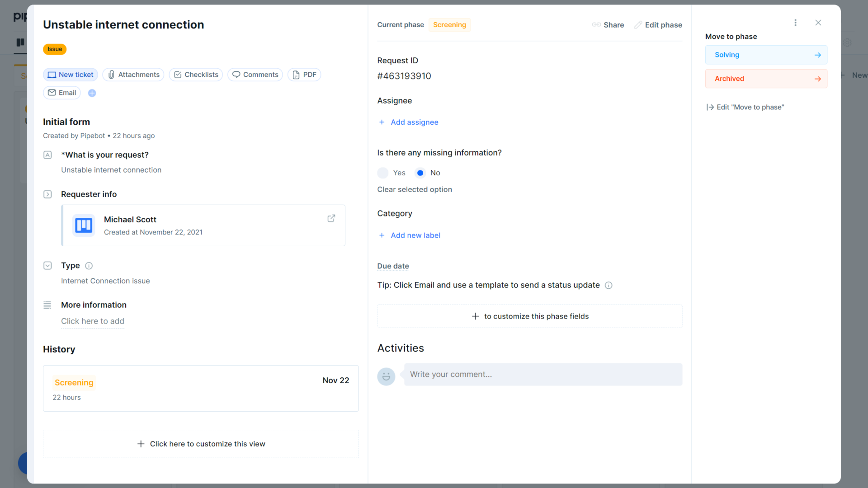Click the Share icon

tap(596, 25)
